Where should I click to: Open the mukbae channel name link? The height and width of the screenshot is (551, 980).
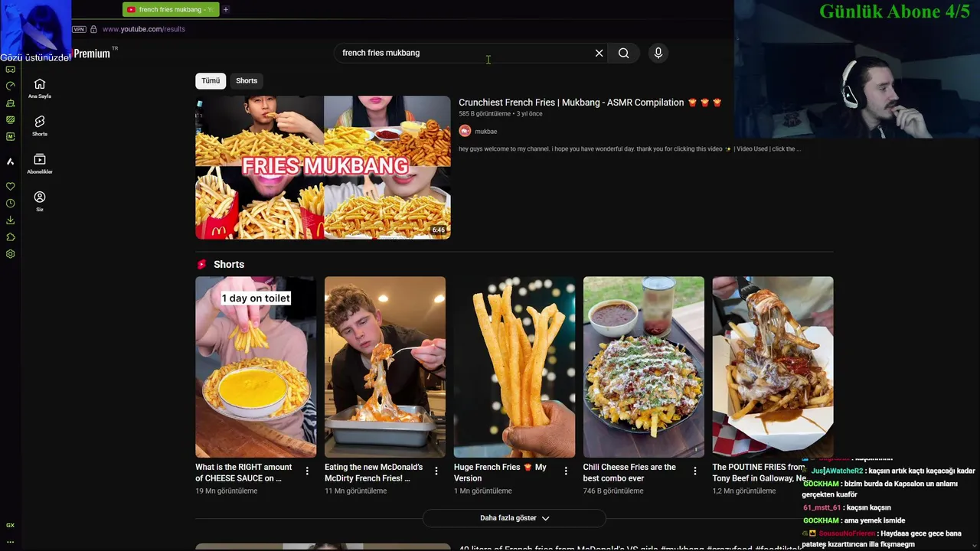(x=485, y=132)
